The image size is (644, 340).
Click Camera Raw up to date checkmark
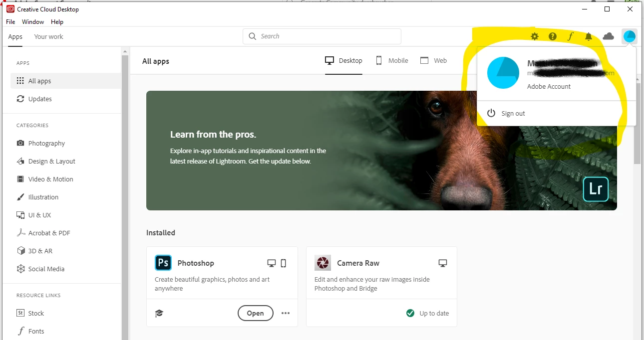(410, 313)
